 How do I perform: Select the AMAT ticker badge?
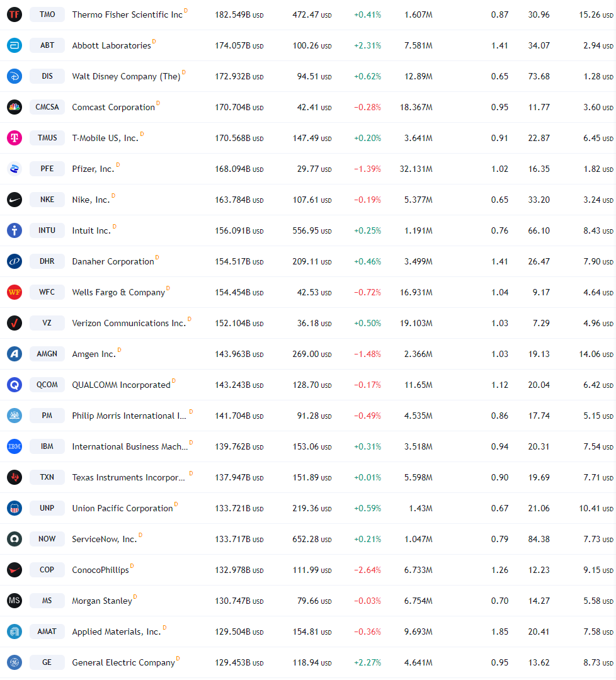click(47, 632)
